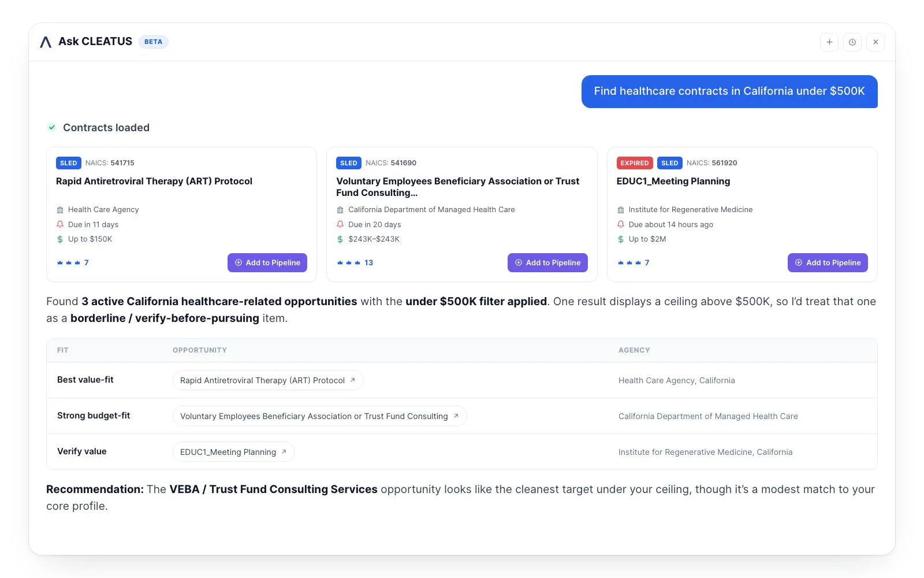Select the Strong budget-fit row label

coord(94,416)
